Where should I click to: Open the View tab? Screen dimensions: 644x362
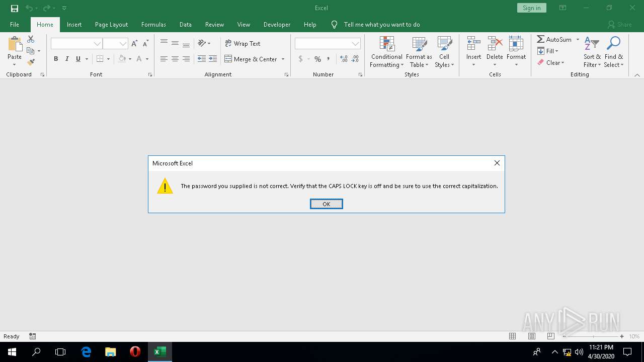[244, 24]
